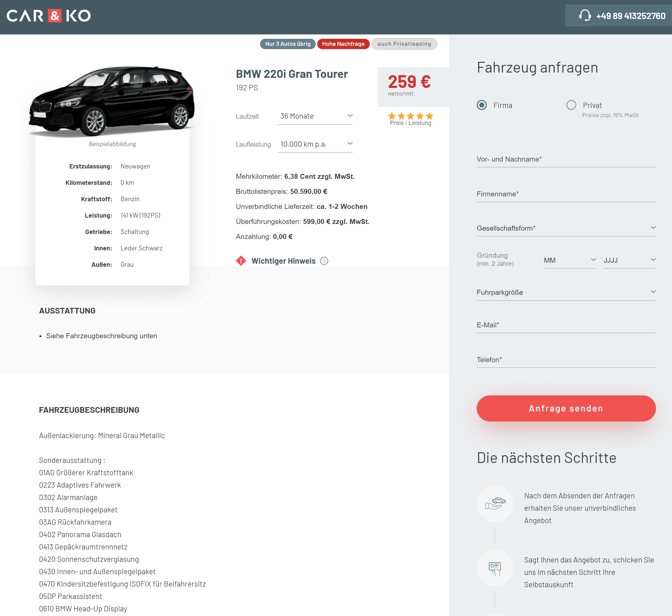Click the car-in-hand offer step icon
Image resolution: width=672 pixels, height=616 pixels.
click(x=495, y=503)
